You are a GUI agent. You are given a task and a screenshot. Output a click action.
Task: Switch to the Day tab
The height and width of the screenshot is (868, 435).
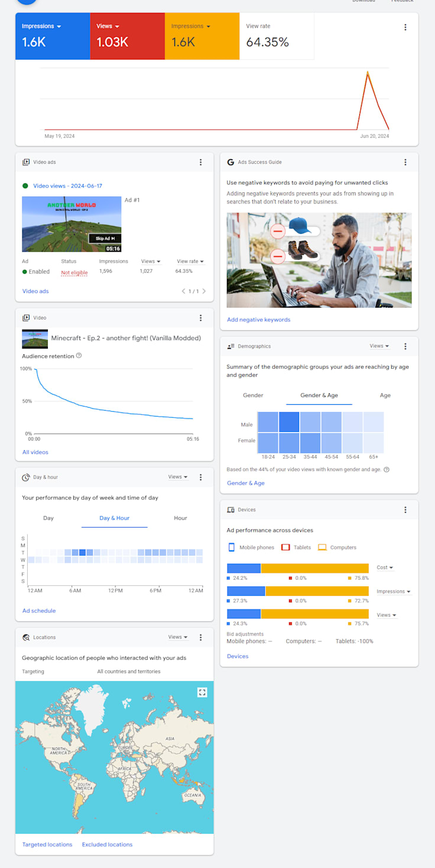pos(48,518)
